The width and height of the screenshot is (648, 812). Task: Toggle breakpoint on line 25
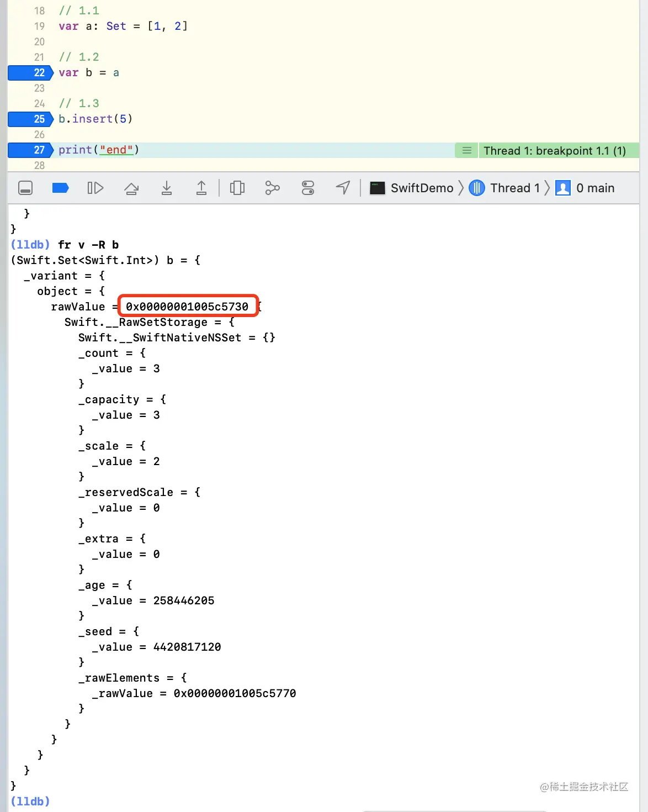pyautogui.click(x=31, y=119)
